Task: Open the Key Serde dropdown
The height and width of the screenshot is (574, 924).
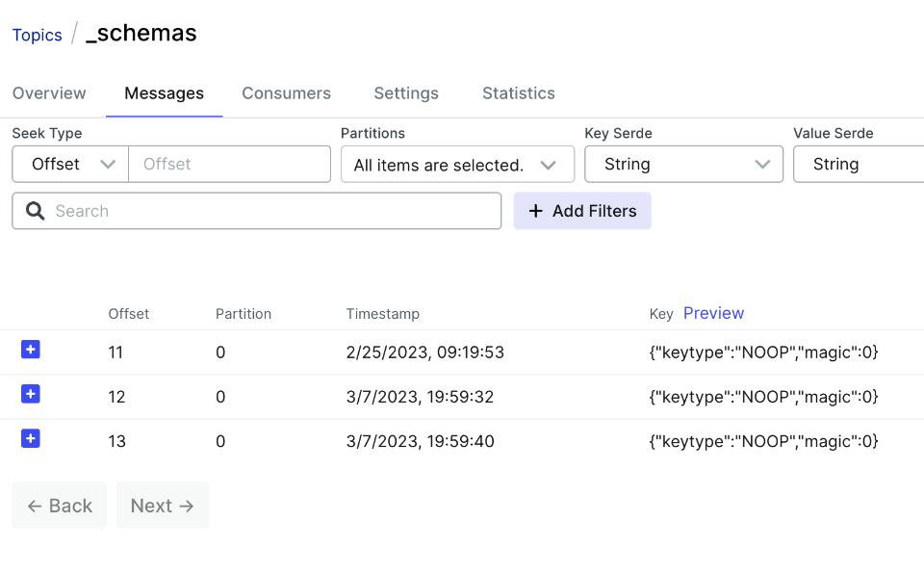Action: coord(683,165)
